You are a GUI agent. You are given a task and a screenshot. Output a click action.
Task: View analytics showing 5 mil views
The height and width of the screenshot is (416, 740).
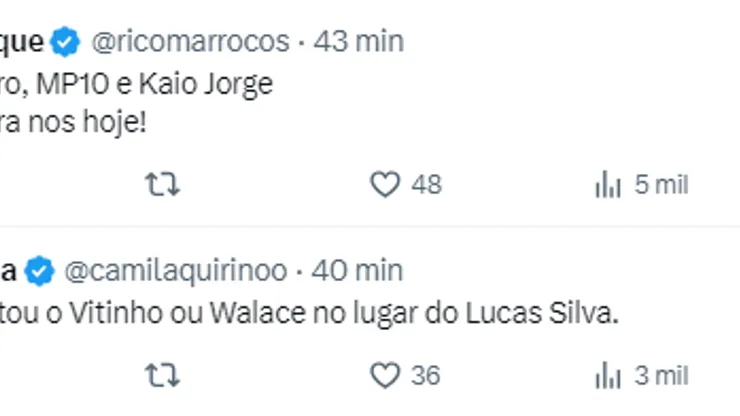tap(607, 184)
